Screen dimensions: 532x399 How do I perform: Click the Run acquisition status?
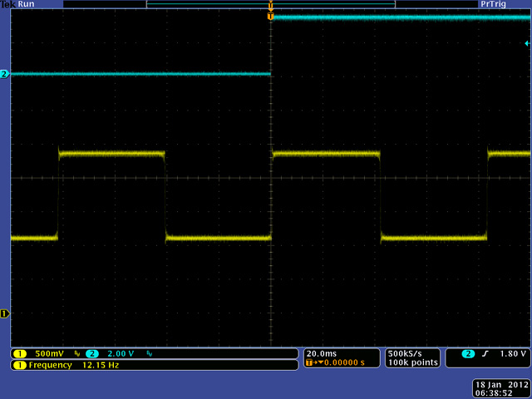[27, 4]
